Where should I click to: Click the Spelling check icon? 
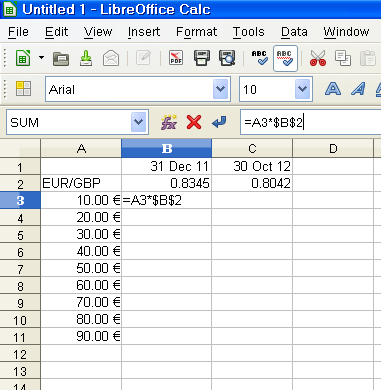click(260, 58)
